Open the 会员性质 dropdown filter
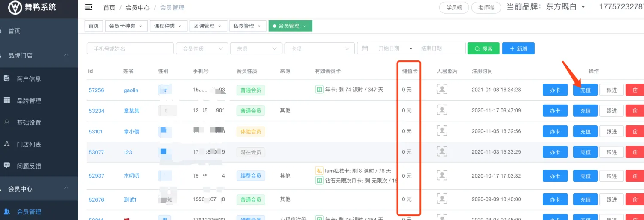 tap(202, 48)
